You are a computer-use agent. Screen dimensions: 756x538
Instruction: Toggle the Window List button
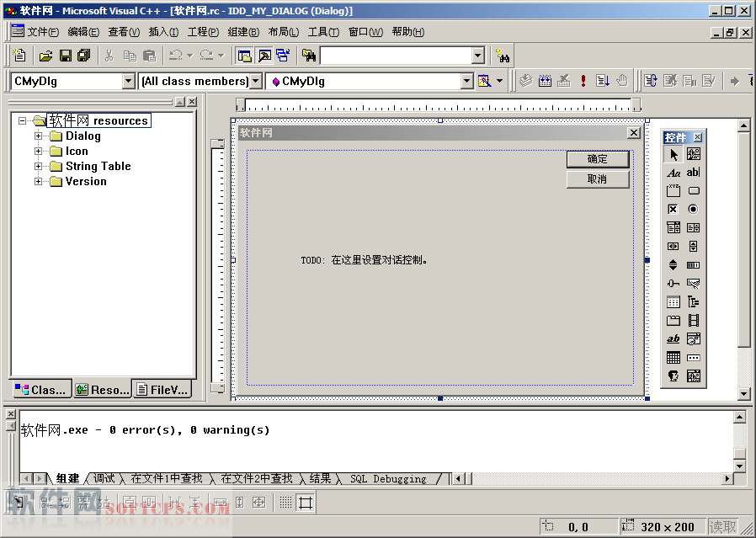click(x=283, y=56)
